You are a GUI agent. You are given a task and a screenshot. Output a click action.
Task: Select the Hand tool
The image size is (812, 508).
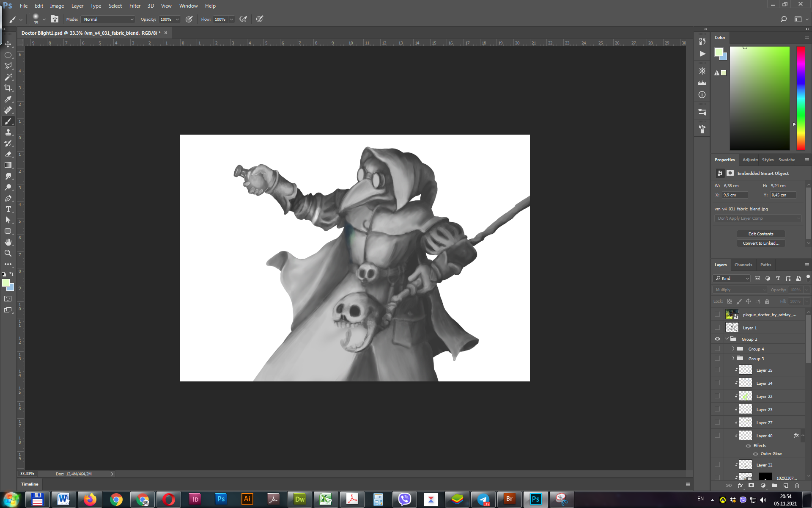click(8, 242)
